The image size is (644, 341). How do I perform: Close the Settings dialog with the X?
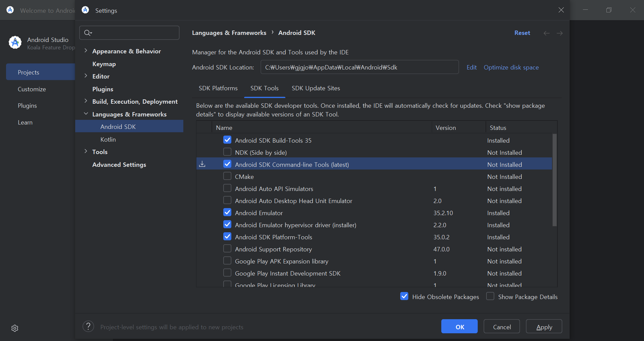561,10
